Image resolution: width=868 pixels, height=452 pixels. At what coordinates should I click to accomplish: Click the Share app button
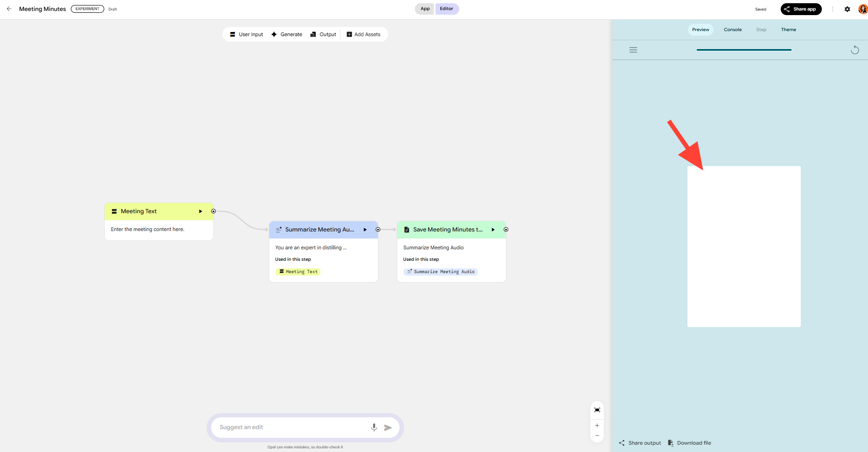click(801, 9)
